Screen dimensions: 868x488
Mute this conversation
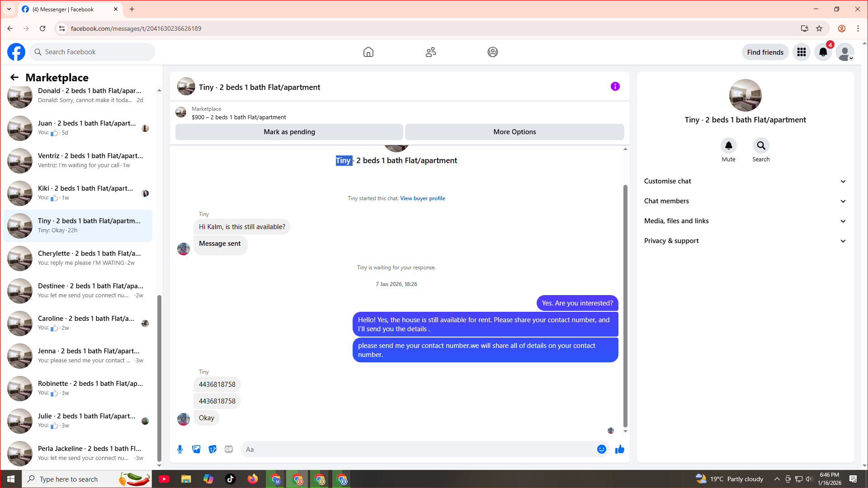click(x=728, y=146)
